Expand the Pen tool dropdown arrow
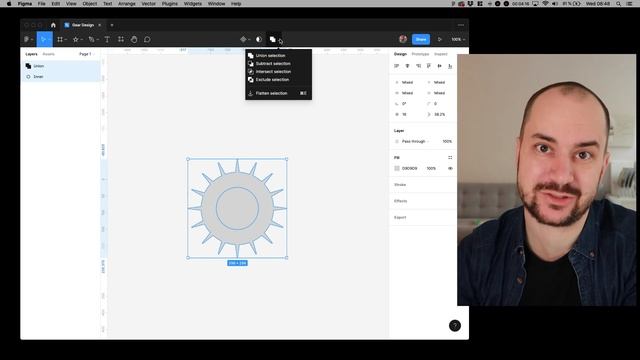 tap(98, 40)
